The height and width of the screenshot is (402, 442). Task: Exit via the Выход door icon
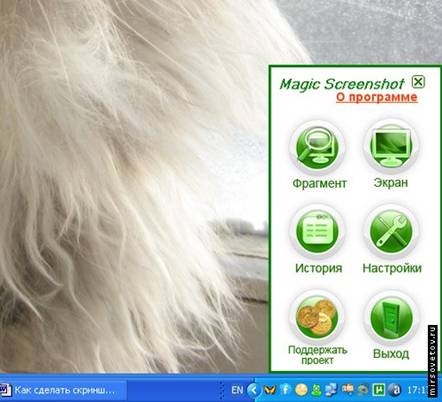391,317
